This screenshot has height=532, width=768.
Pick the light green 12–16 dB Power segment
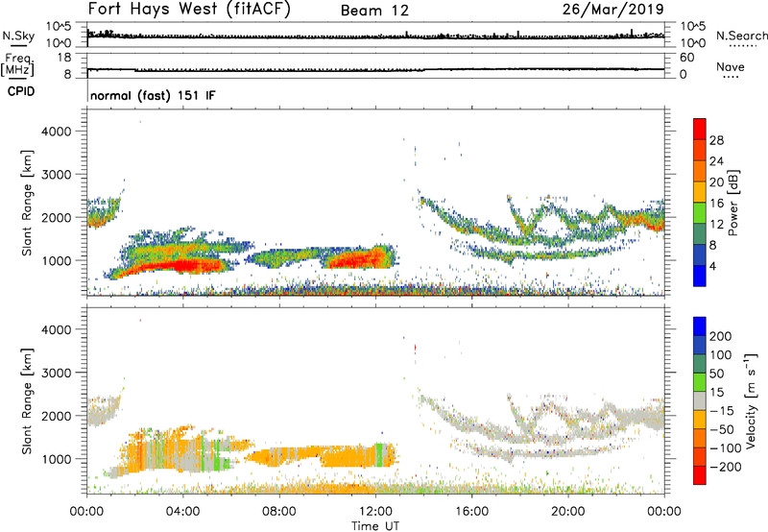pyautogui.click(x=700, y=212)
